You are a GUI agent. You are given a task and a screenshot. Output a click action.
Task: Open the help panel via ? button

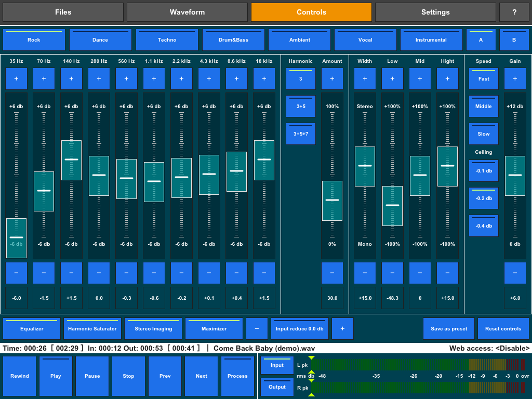(x=514, y=11)
